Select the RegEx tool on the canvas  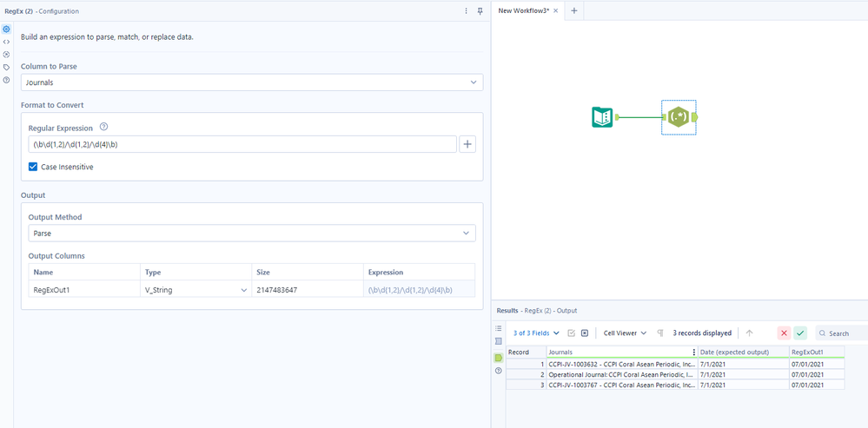point(678,117)
